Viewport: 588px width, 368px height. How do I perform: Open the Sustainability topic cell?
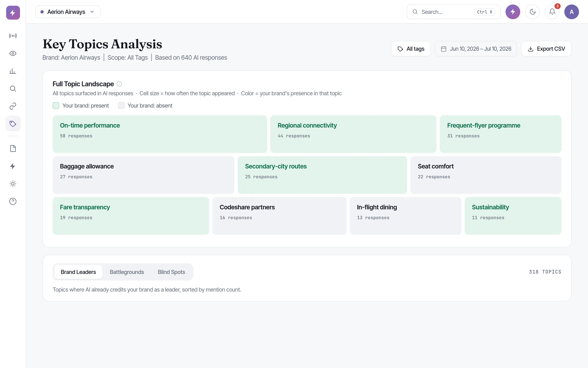coord(513,216)
